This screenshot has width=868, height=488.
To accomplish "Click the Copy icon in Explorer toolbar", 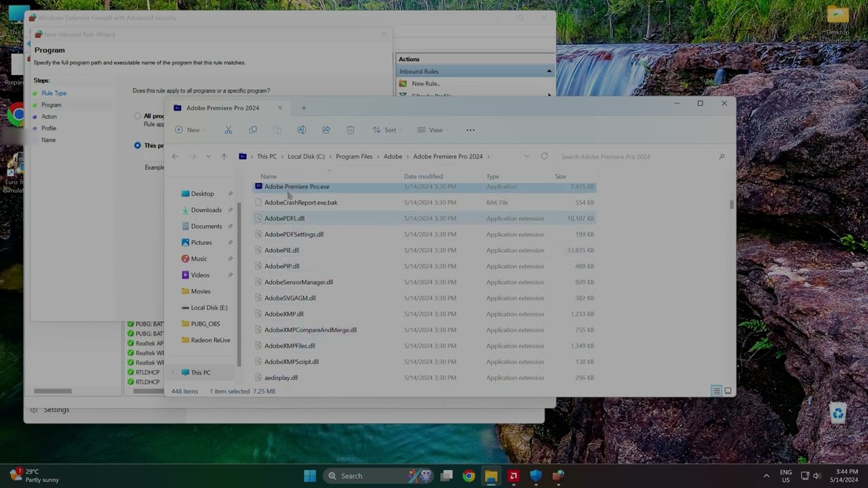I will (x=253, y=130).
